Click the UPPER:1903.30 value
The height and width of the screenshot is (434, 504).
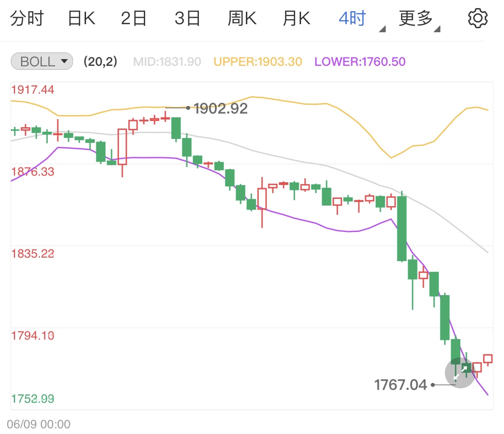click(258, 62)
